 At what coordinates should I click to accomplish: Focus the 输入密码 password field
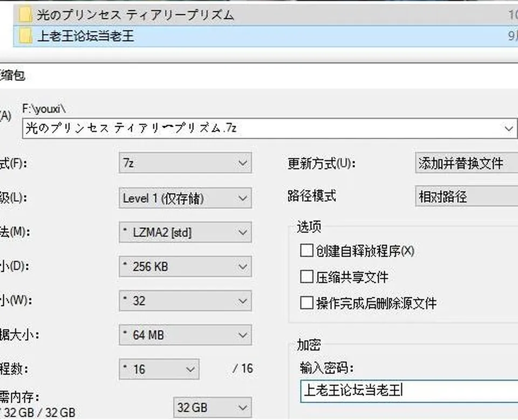[410, 391]
